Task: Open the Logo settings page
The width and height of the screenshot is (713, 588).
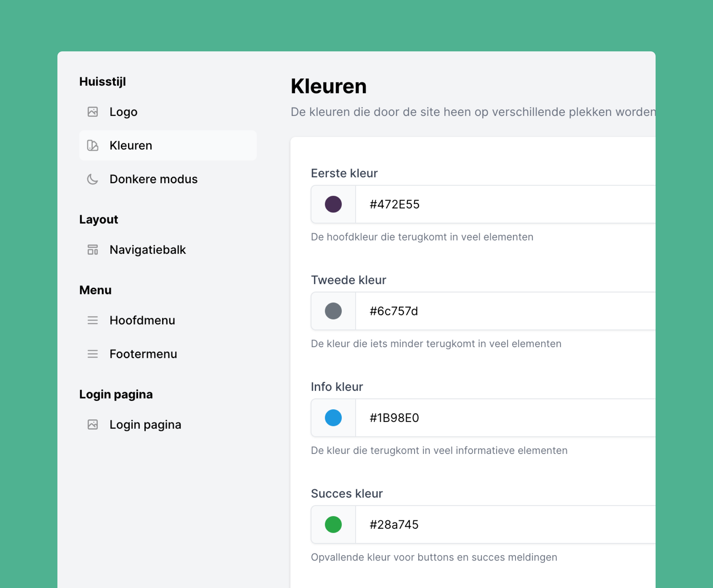Action: pos(123,112)
